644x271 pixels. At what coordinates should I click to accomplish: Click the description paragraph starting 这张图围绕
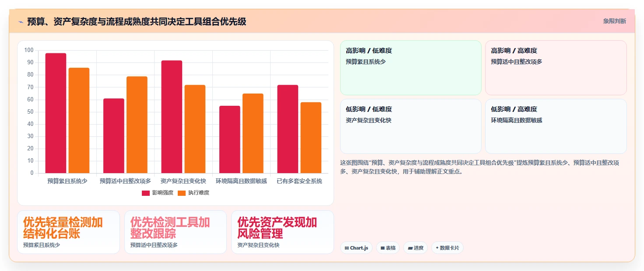coord(479,167)
